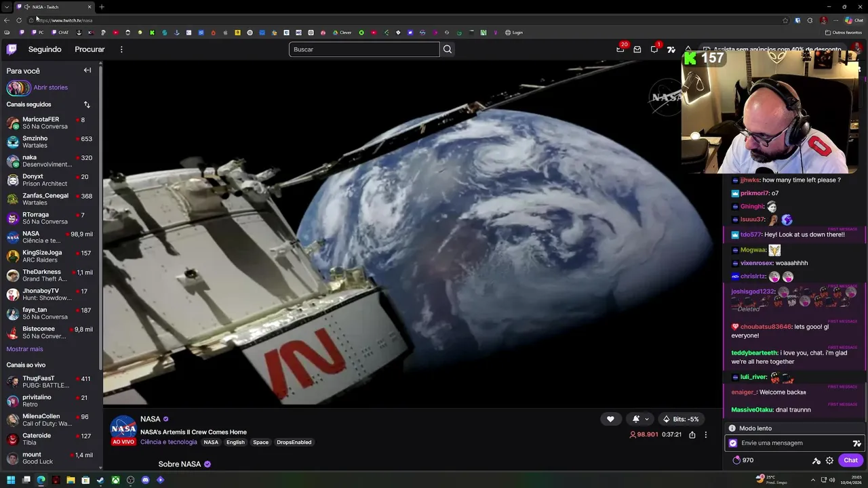
Task: Open MilenaCollen channel
Action: [51, 420]
